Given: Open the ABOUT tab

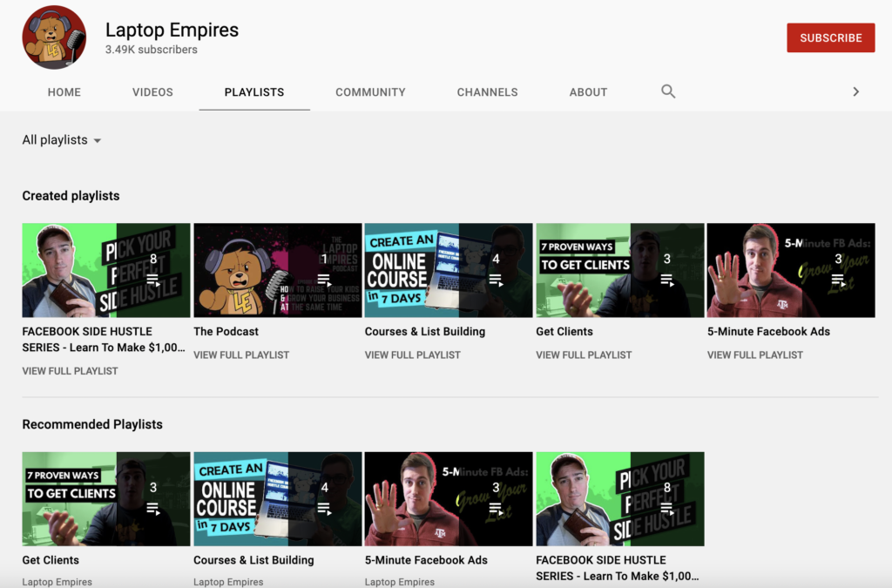Looking at the screenshot, I should coord(588,92).
